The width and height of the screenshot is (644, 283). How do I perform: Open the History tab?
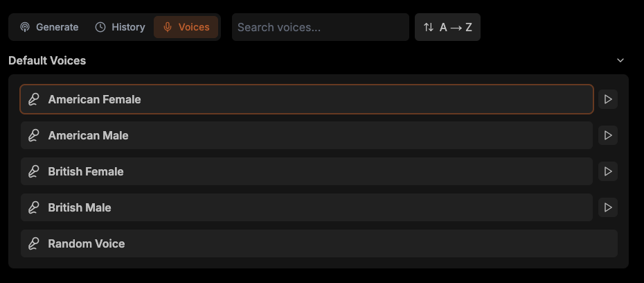tap(120, 27)
